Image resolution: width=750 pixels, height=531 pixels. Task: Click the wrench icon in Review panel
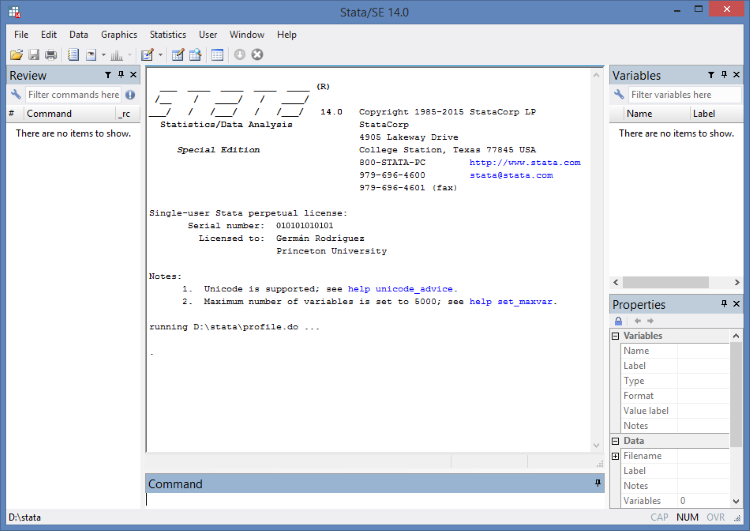coord(16,94)
